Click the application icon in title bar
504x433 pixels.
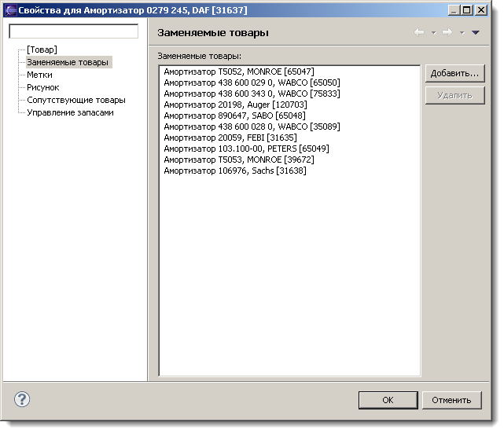(10, 10)
